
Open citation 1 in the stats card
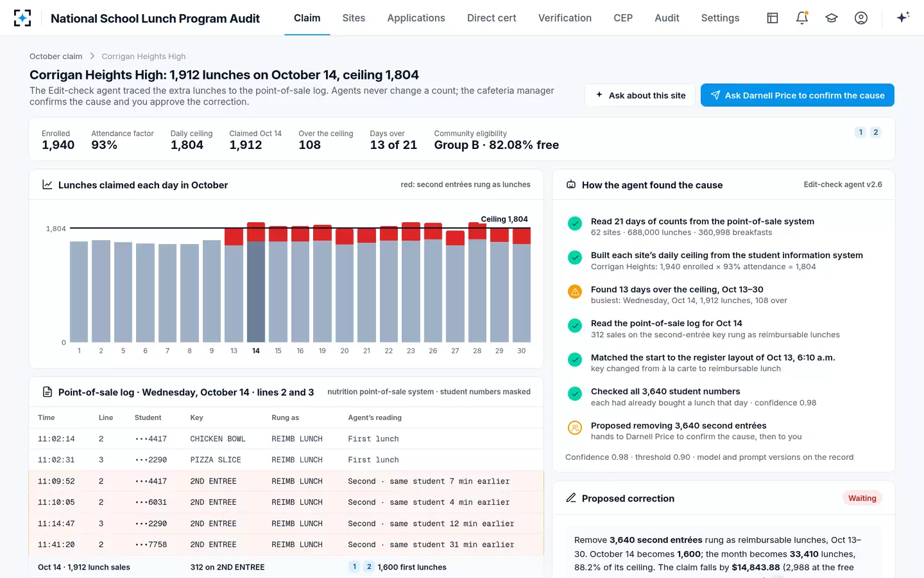(860, 132)
